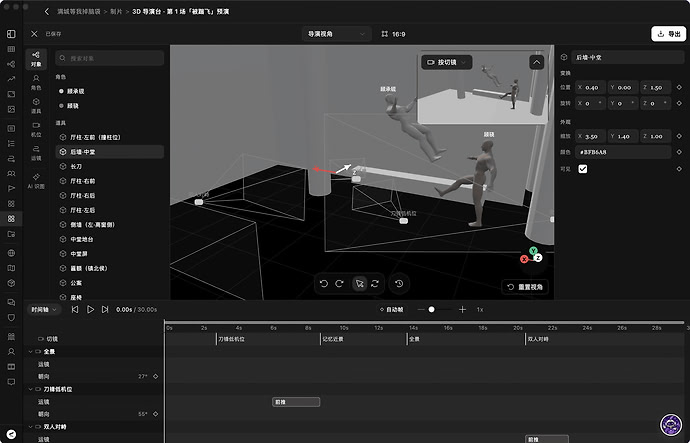Image resolution: width=690 pixels, height=443 pixels.
Task: Redo the viewport action
Action: point(339,284)
